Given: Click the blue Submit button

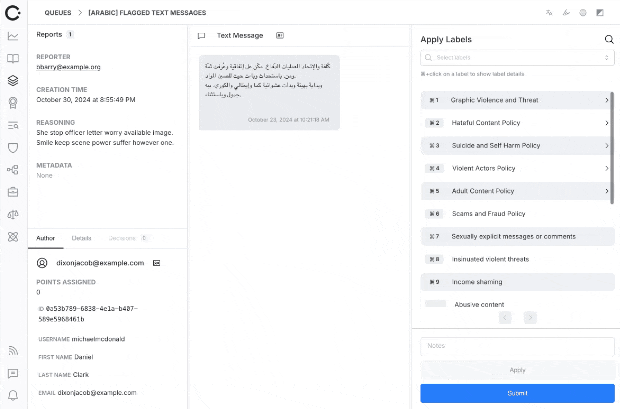Looking at the screenshot, I should (517, 393).
